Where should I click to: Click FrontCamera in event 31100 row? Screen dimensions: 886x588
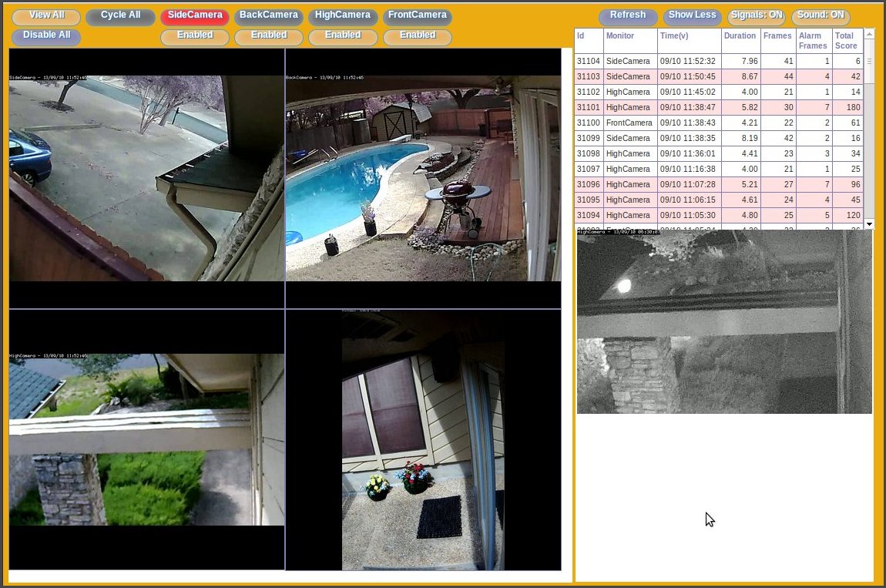tap(629, 123)
